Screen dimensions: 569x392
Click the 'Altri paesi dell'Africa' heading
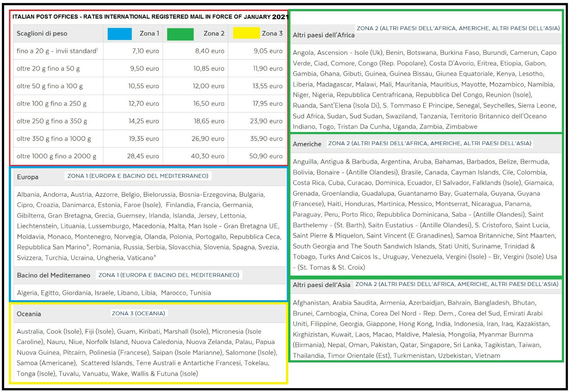coord(324,35)
